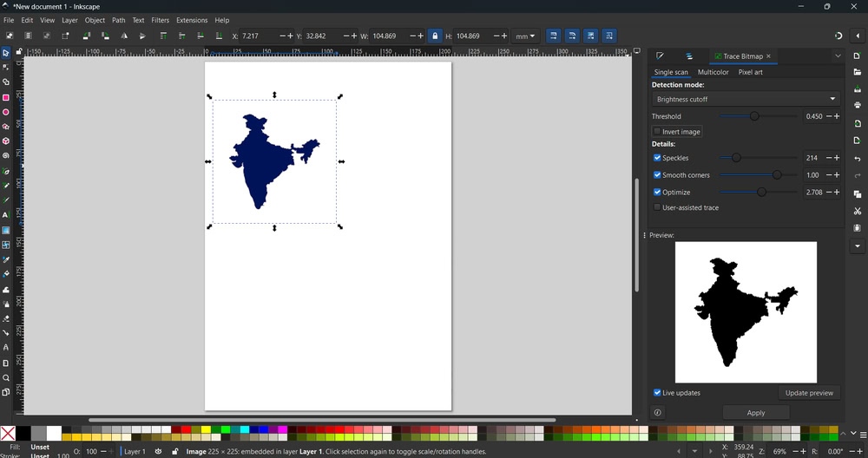868x458 pixels.
Task: Increase Threshold with plus button
Action: click(x=837, y=116)
